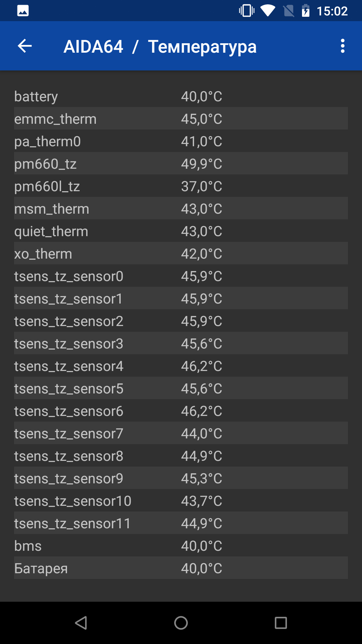Tap the 15:02 clock in status bar

tap(332, 11)
